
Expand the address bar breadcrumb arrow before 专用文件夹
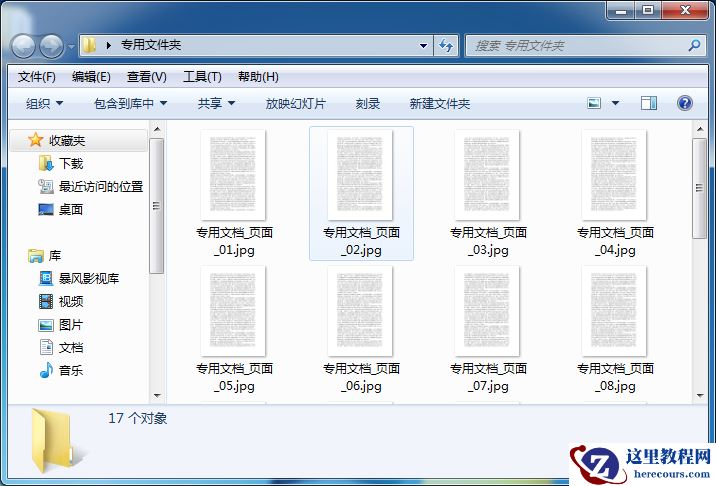109,45
